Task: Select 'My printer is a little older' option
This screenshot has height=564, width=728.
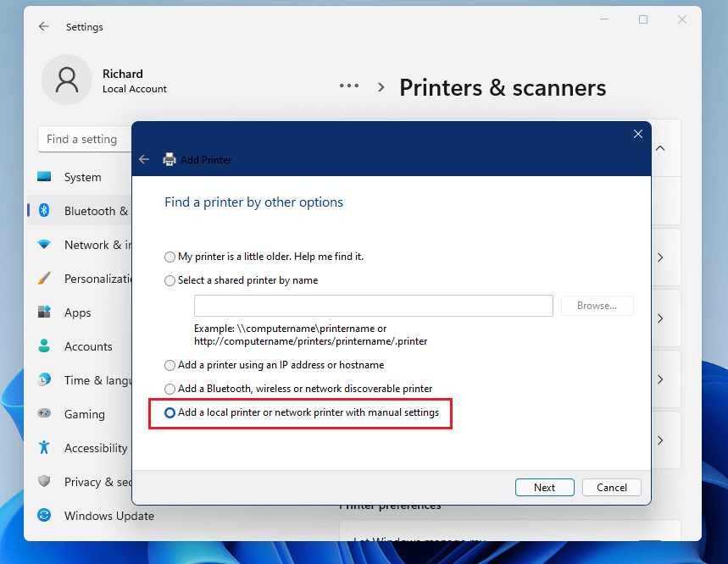Action: [169, 256]
